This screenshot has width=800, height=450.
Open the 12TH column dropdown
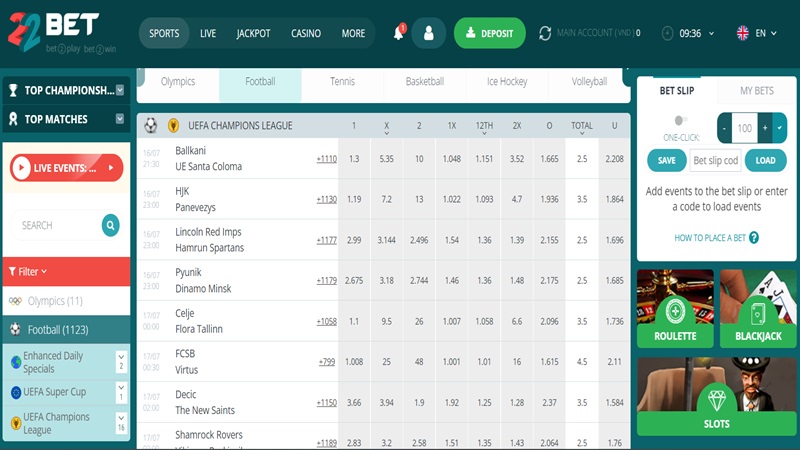pyautogui.click(x=484, y=133)
